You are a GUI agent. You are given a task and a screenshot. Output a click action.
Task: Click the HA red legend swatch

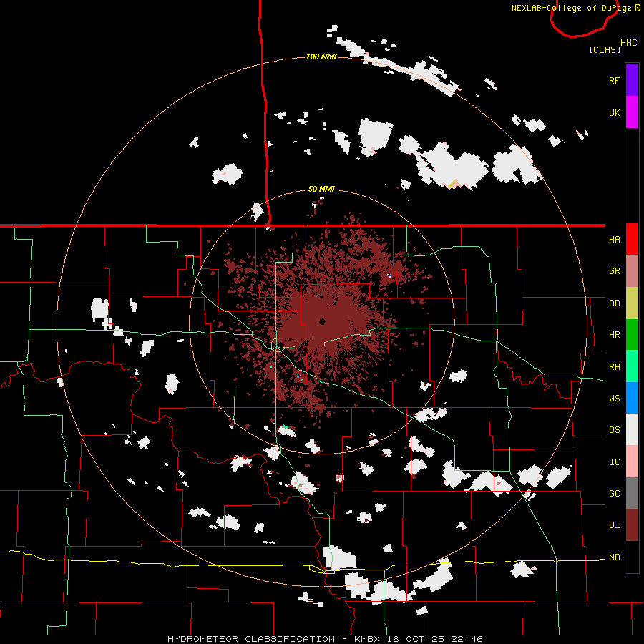coord(632,239)
